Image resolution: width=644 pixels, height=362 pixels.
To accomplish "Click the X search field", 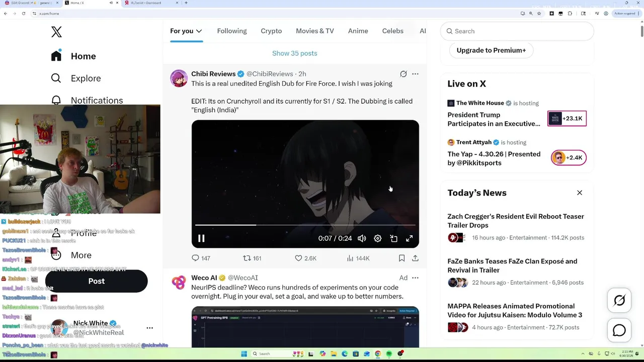I will 517,31.
